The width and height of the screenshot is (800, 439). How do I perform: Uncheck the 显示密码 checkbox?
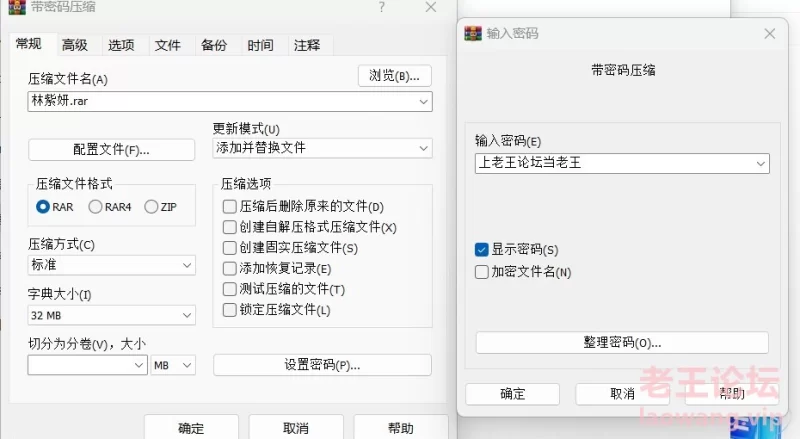(x=482, y=250)
